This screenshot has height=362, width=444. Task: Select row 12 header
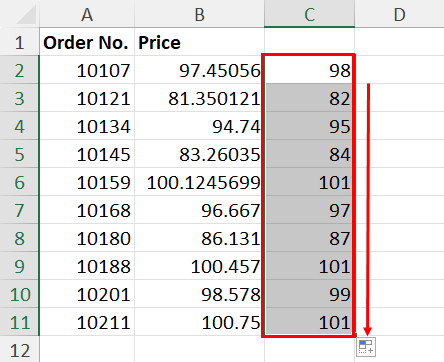click(19, 349)
